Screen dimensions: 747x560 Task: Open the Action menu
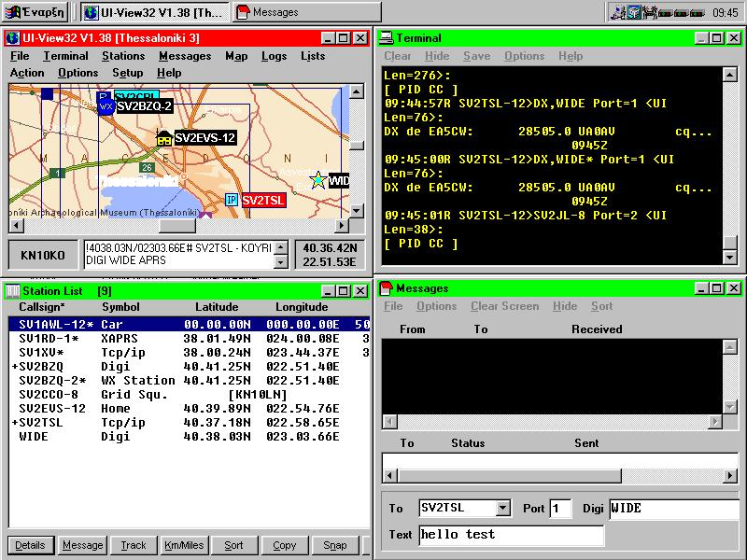click(x=27, y=73)
